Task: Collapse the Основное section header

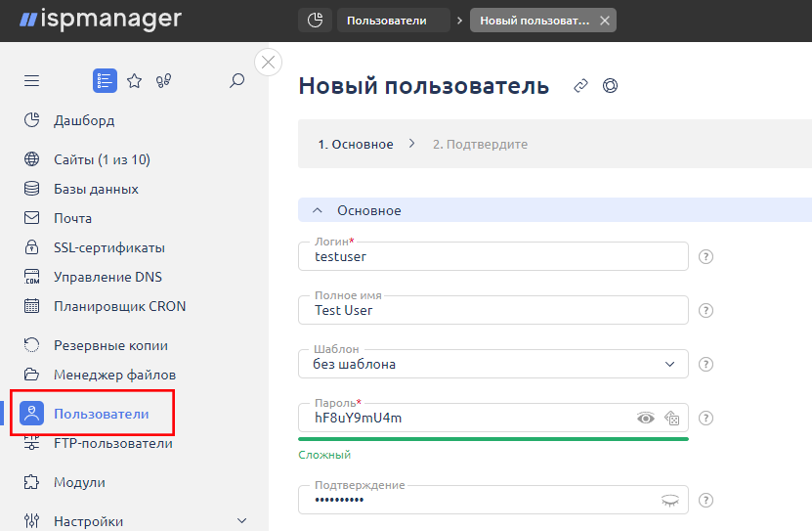Action: click(x=555, y=210)
